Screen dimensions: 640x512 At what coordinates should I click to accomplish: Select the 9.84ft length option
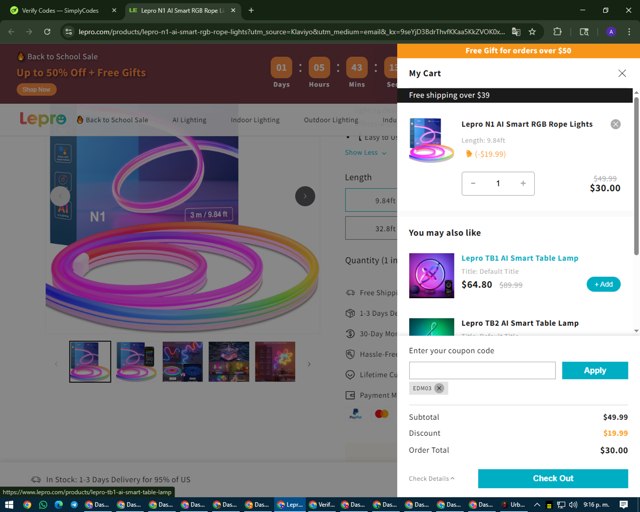tap(371, 200)
